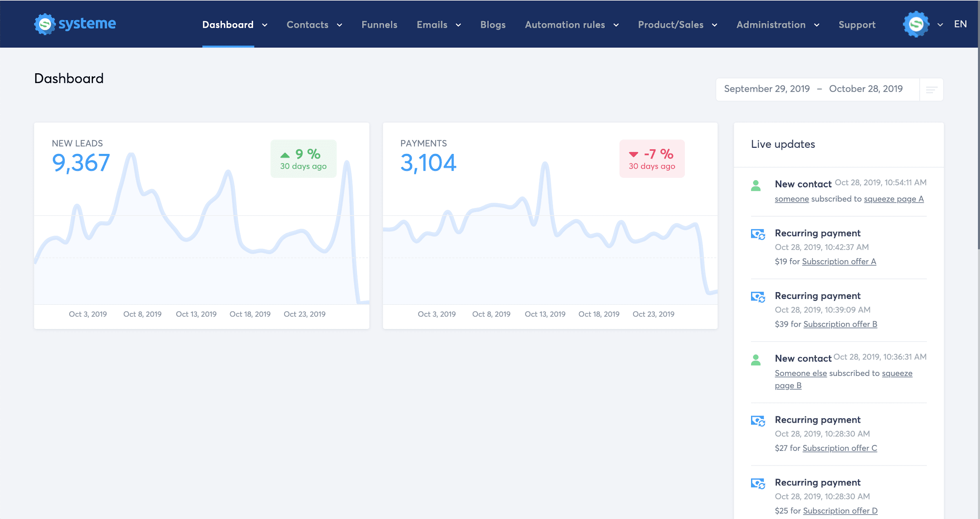Expand the Product/Sales menu
980x519 pixels.
pyautogui.click(x=715, y=25)
